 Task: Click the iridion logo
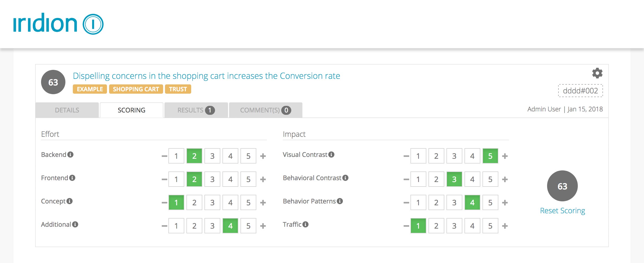point(58,24)
